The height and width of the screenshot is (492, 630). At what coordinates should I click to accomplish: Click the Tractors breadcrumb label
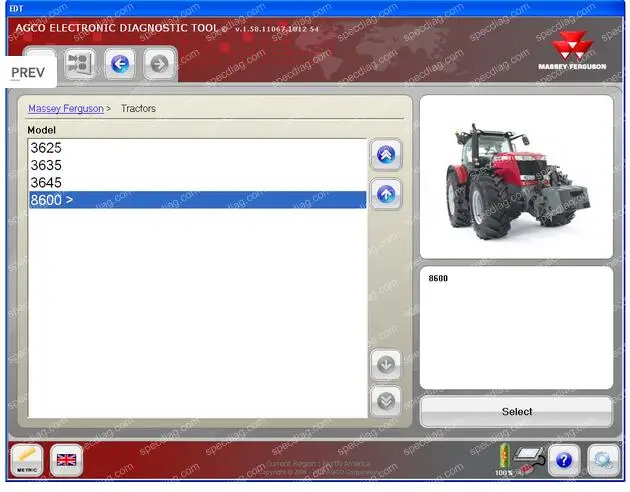(138, 108)
